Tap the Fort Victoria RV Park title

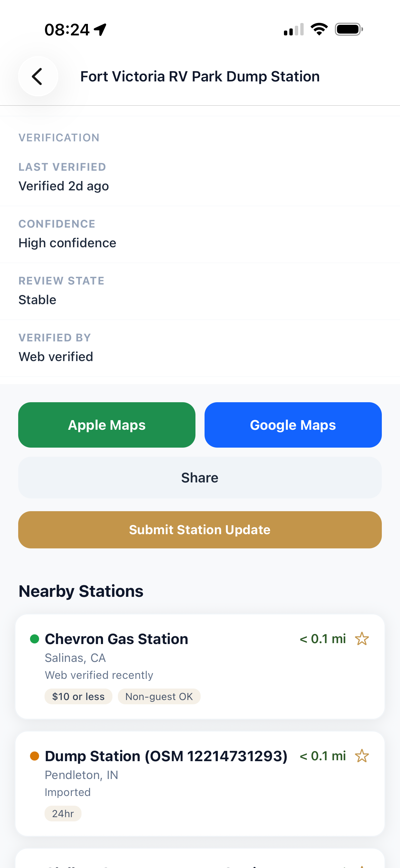point(200,77)
